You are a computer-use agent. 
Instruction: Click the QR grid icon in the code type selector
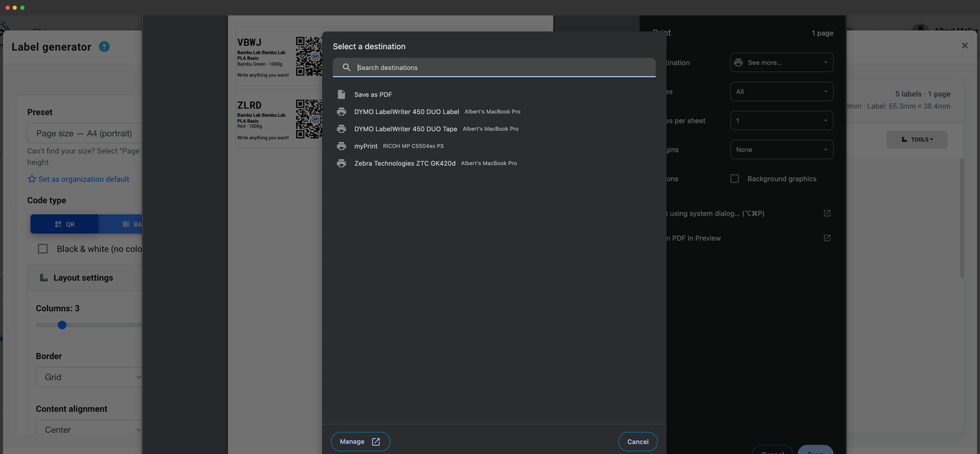(x=58, y=225)
